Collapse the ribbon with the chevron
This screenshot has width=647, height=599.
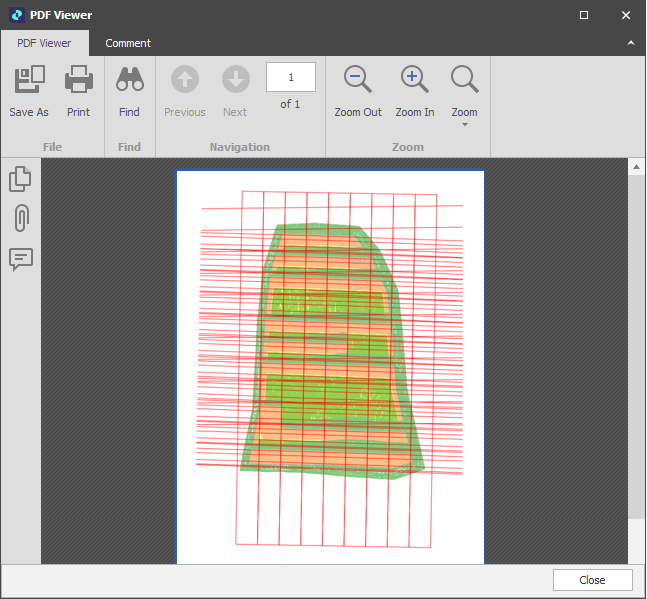pos(631,44)
